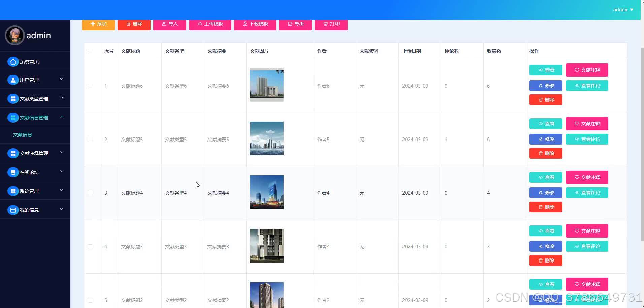Click 查看评论 for row 文献标题6
Image resolution: width=644 pixels, height=308 pixels.
click(587, 86)
